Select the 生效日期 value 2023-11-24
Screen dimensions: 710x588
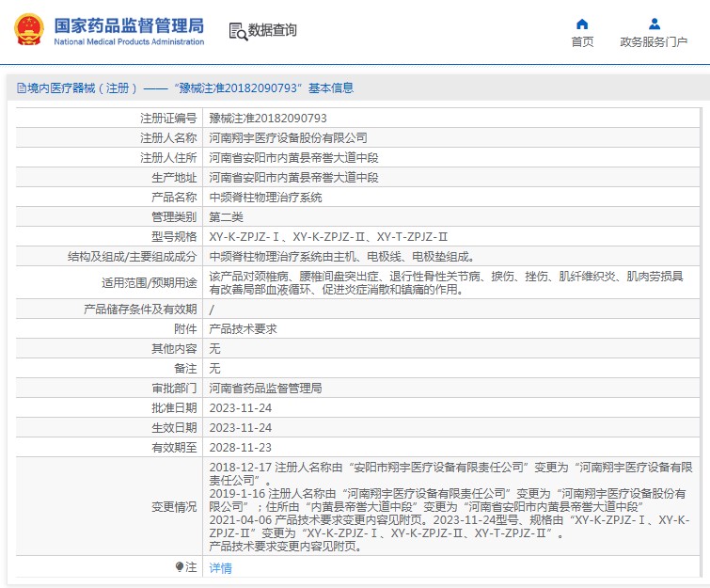tap(241, 428)
